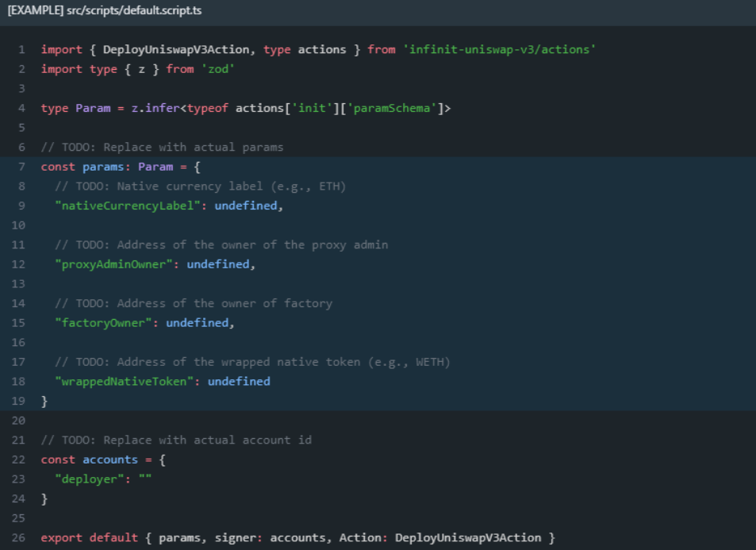Click line number 19 in the gutter
This screenshot has width=756, height=550.
(18, 401)
